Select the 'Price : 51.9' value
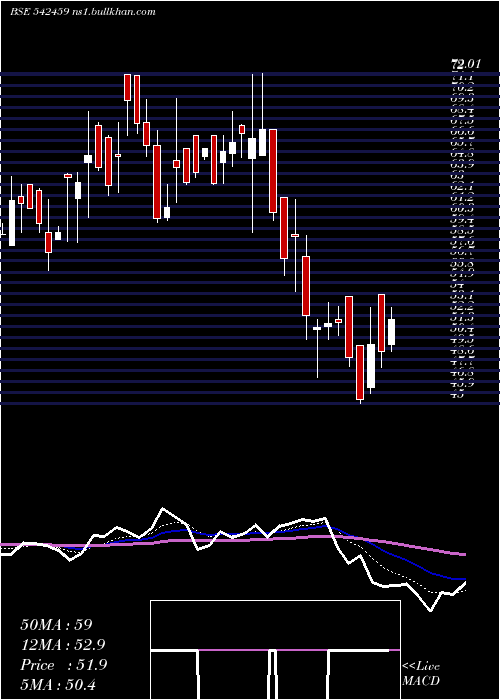 pos(63,665)
